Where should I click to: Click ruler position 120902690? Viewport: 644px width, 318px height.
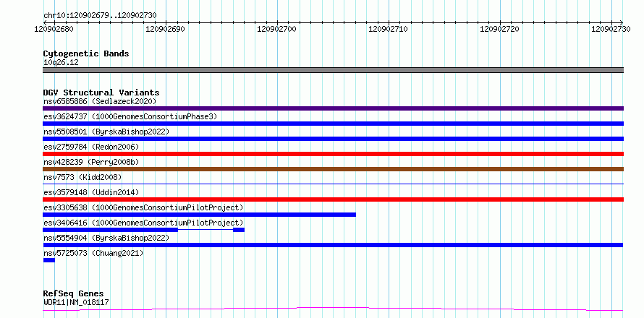(165, 29)
